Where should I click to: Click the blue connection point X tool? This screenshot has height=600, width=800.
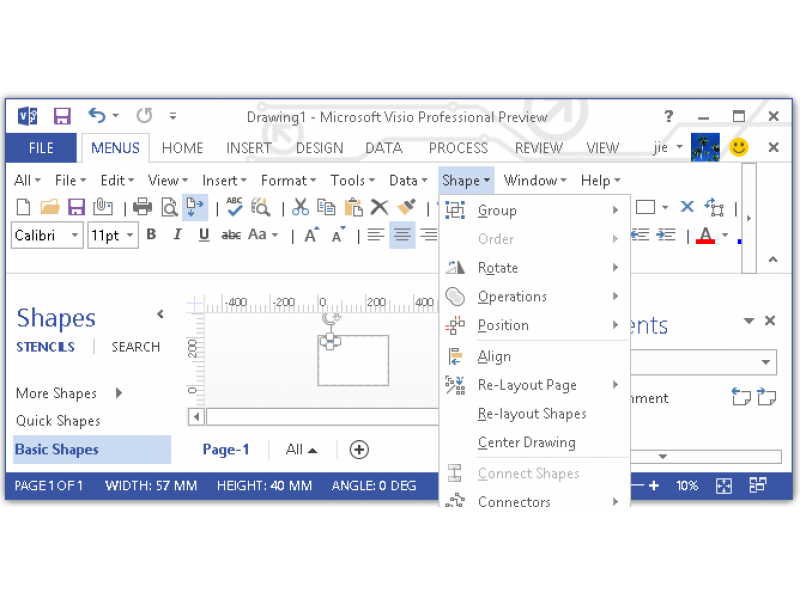click(x=687, y=207)
